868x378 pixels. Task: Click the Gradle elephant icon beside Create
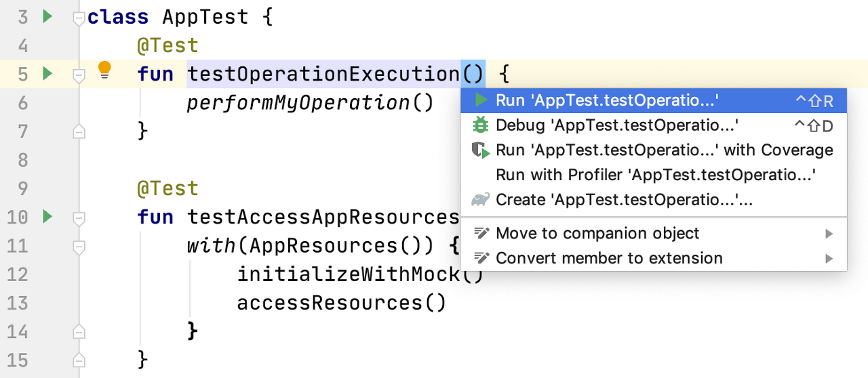481,200
